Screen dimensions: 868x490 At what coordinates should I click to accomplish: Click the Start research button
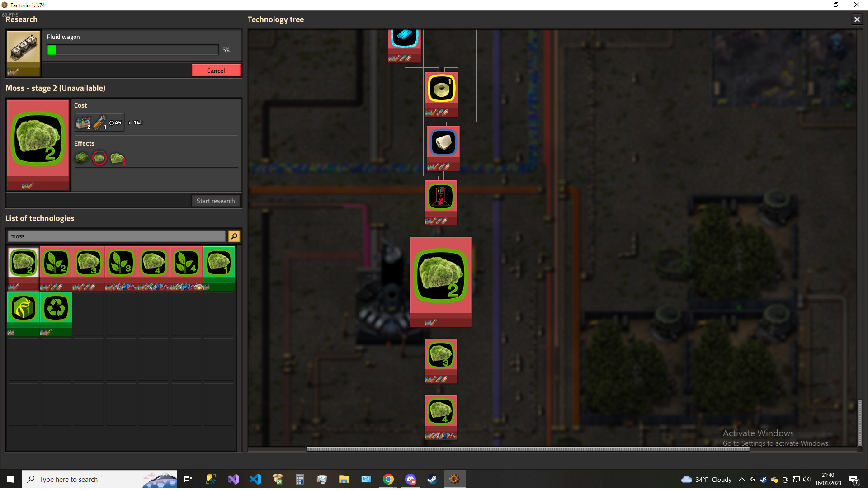pos(216,201)
